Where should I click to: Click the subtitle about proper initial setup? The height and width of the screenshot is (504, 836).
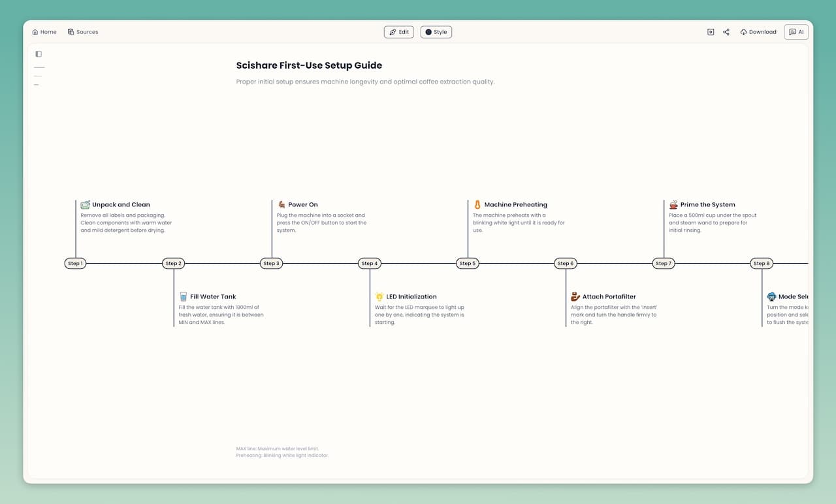pyautogui.click(x=365, y=82)
